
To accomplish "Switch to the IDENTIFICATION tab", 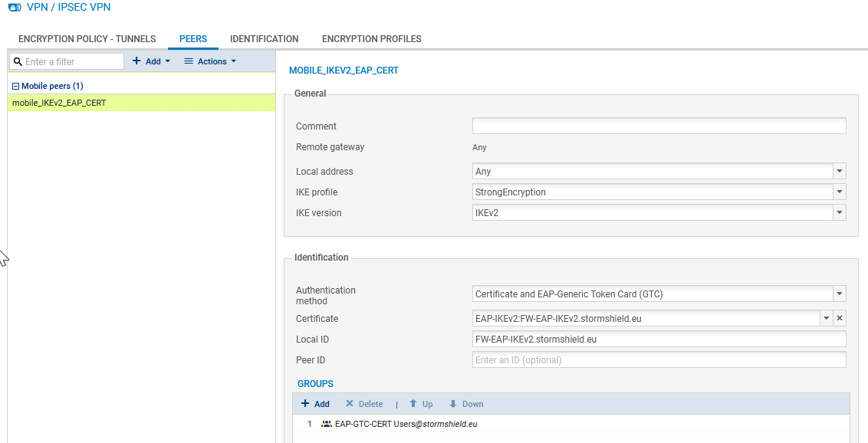I will [264, 38].
